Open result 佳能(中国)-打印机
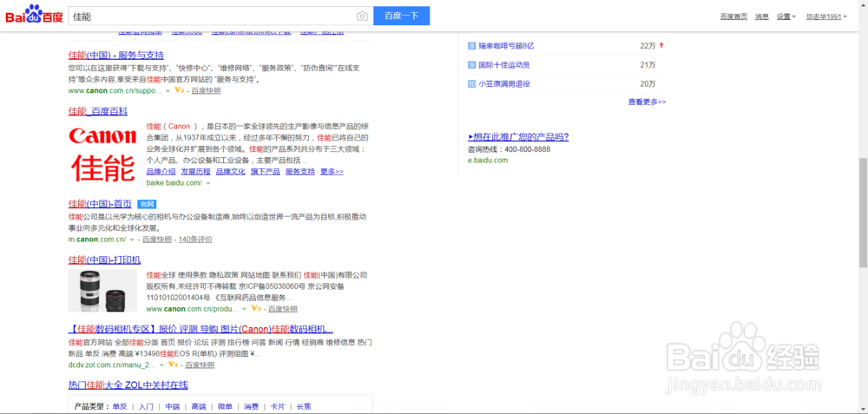The width and height of the screenshot is (868, 414). point(105,260)
